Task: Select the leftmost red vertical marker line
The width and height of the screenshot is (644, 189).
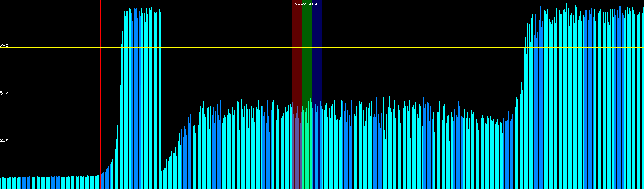Action: (x=101, y=79)
